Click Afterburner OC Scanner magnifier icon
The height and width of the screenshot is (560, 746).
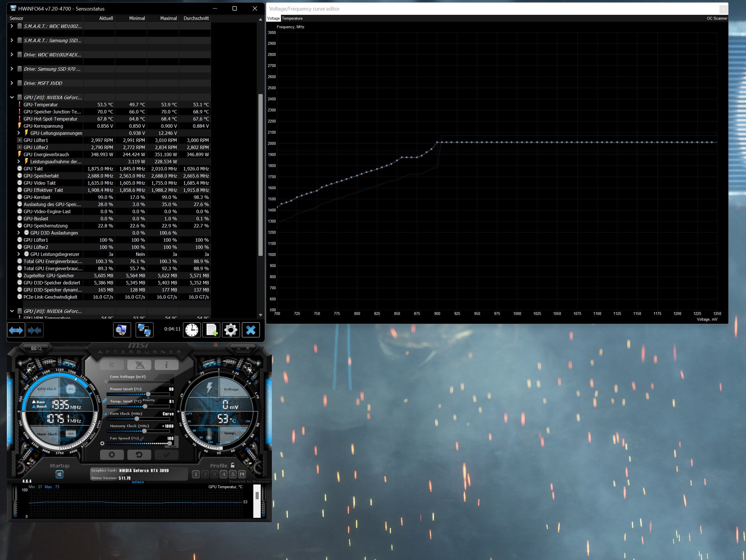[x=36, y=348]
